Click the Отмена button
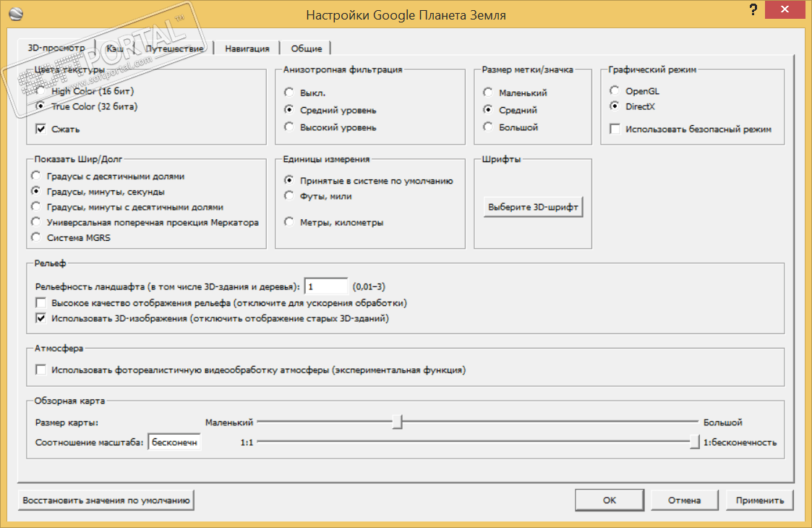 coord(684,501)
